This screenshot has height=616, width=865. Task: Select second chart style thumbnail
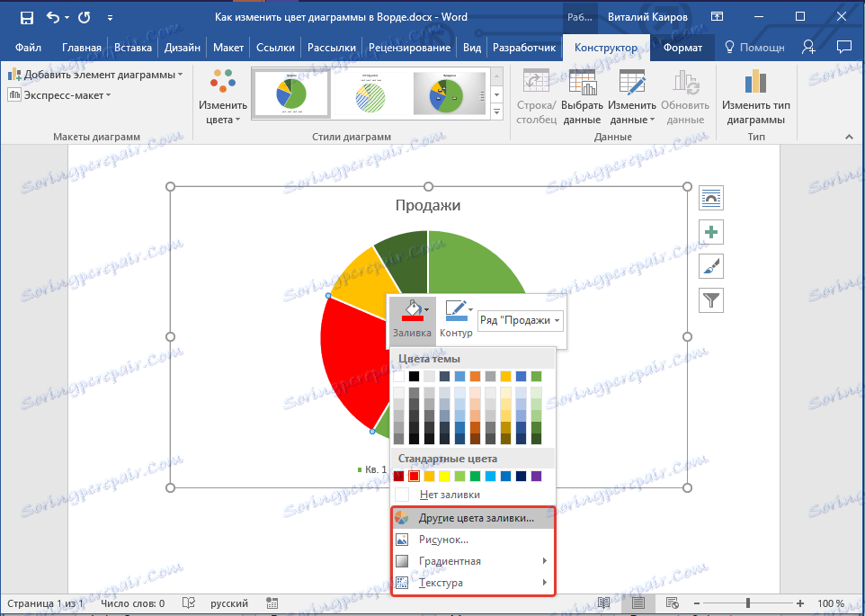(x=370, y=94)
